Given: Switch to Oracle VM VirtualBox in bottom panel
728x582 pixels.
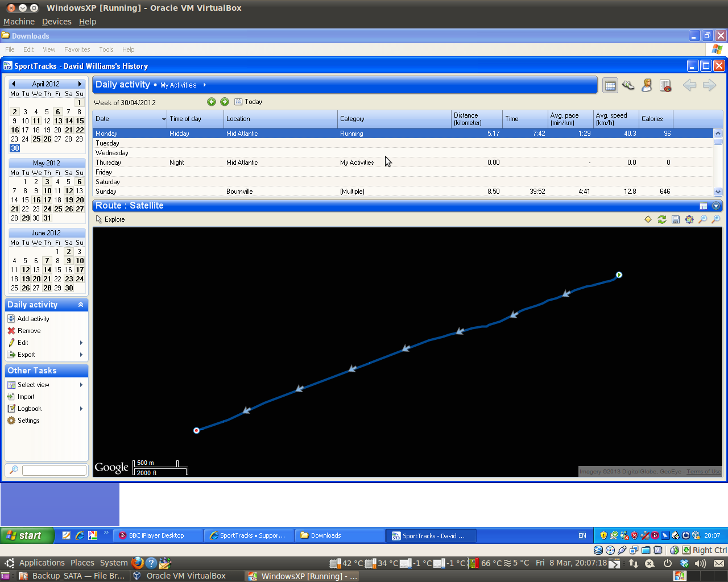Looking at the screenshot, I should pyautogui.click(x=186, y=576).
